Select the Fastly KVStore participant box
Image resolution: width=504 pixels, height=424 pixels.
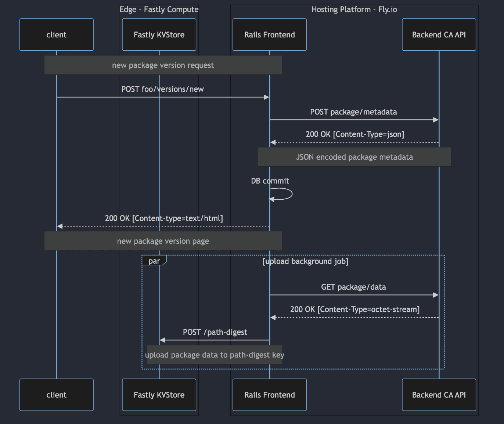coord(159,35)
